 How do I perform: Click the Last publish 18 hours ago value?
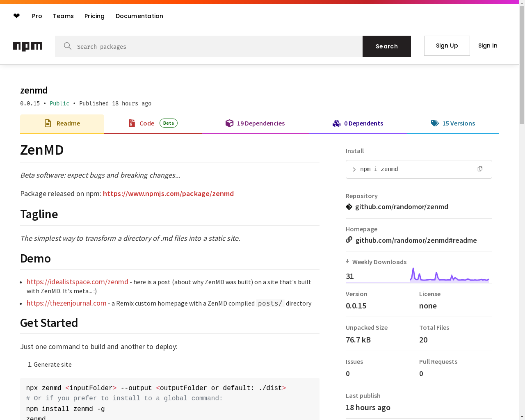coord(368,407)
